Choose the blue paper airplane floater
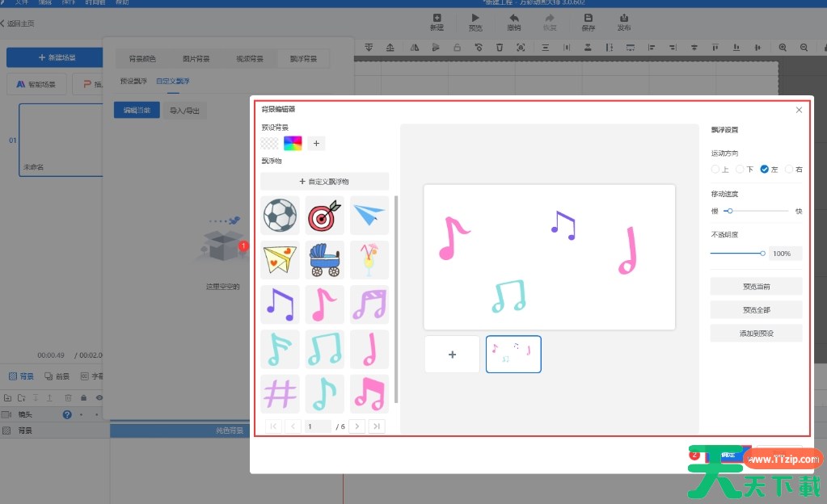The image size is (827, 504). pos(369,216)
